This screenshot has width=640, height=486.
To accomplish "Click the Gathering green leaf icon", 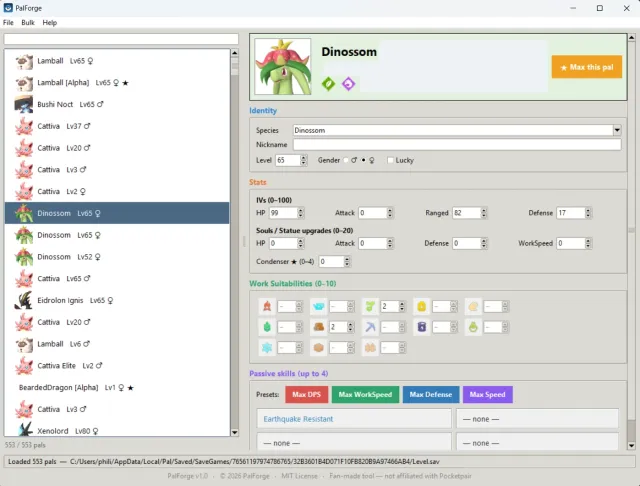I will pos(267,327).
